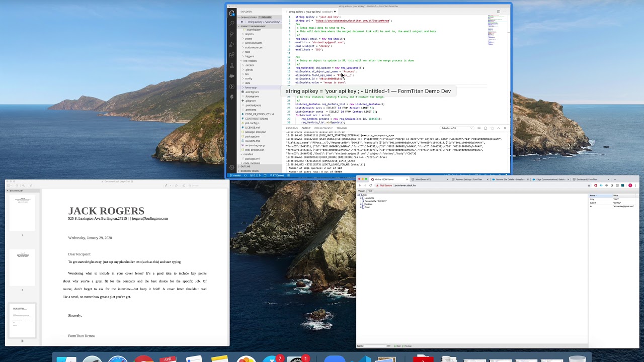Switch to the OUTPUT panel tab

click(306, 128)
